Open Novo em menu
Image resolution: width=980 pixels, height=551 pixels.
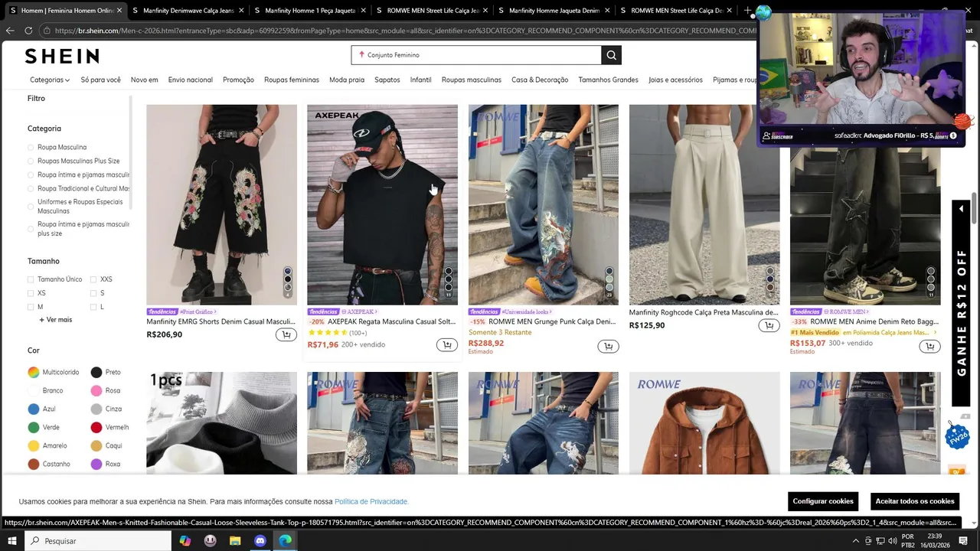(144, 80)
